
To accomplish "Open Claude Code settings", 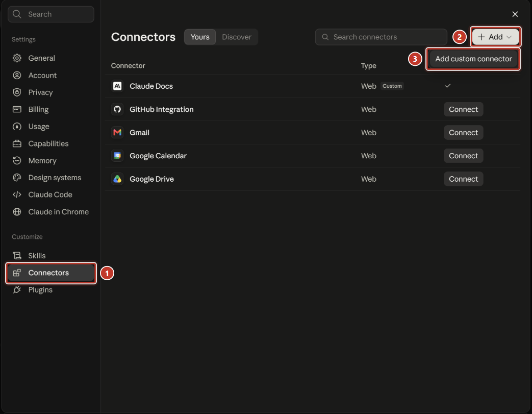I will tap(51, 194).
